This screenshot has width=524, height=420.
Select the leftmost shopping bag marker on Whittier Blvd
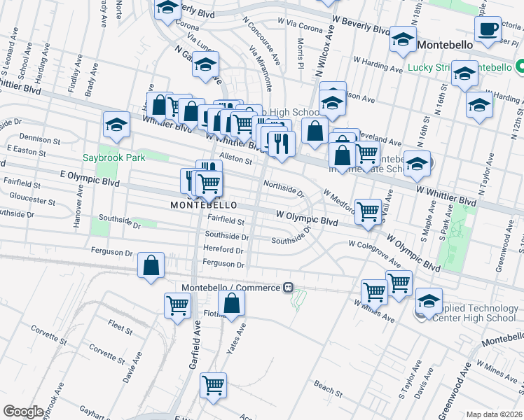tap(160, 107)
